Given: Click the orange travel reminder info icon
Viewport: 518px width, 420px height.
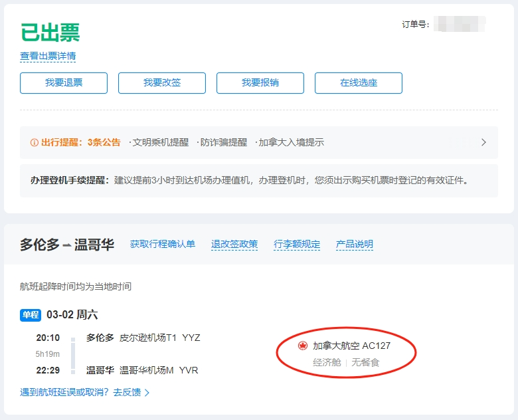Looking at the screenshot, I should pos(35,142).
